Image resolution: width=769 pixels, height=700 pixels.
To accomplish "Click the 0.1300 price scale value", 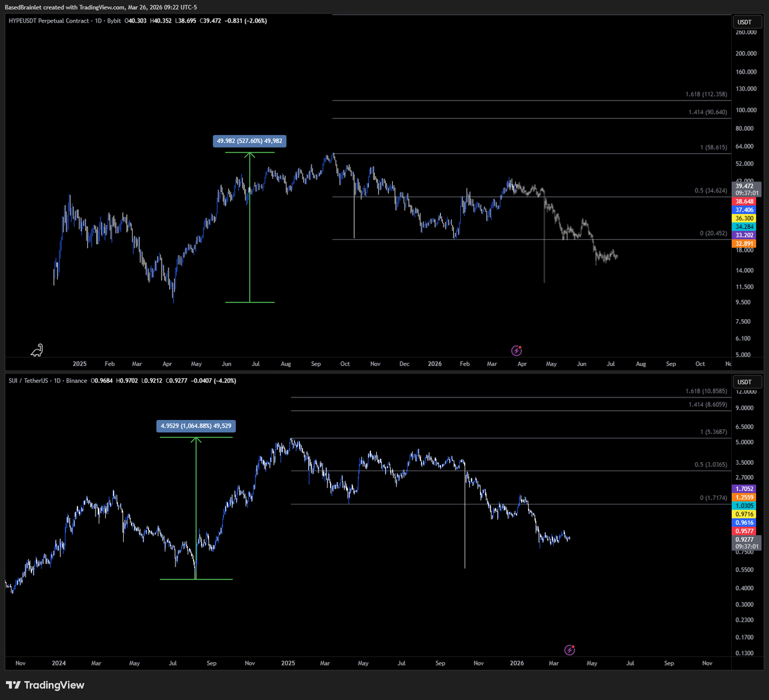I will (745, 653).
